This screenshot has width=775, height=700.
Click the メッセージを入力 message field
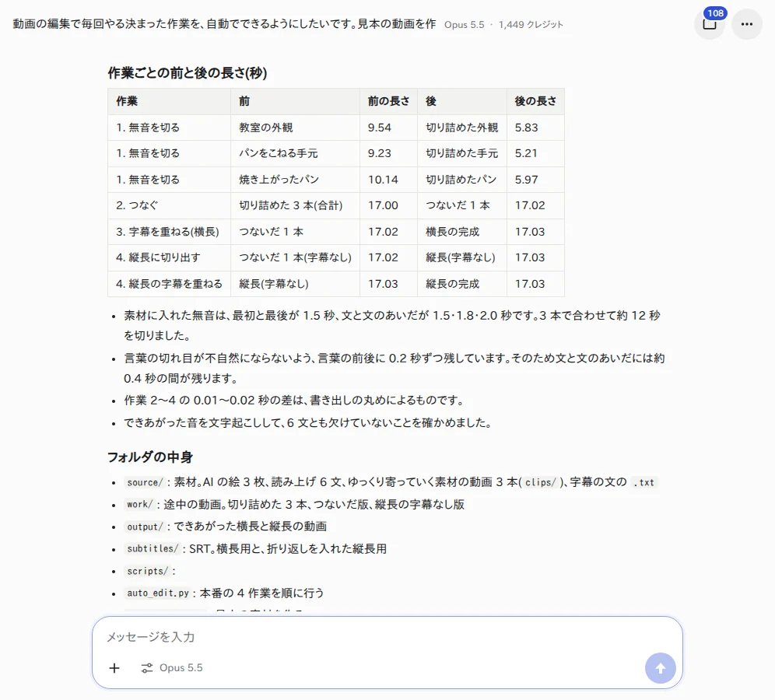[387, 637]
